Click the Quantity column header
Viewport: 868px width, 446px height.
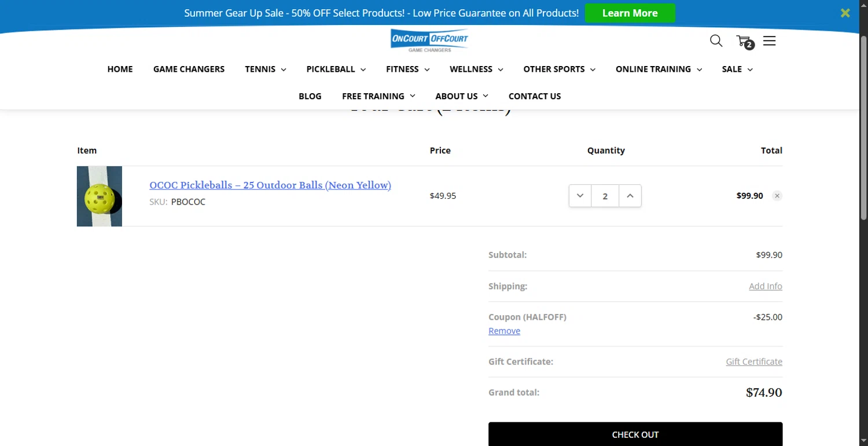pos(606,150)
